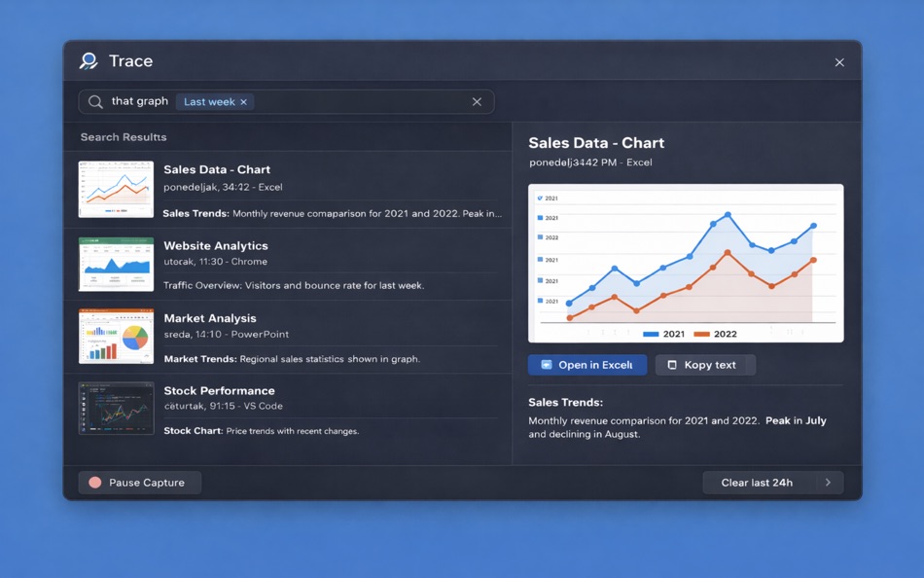Click the red record dot icon

(x=95, y=483)
